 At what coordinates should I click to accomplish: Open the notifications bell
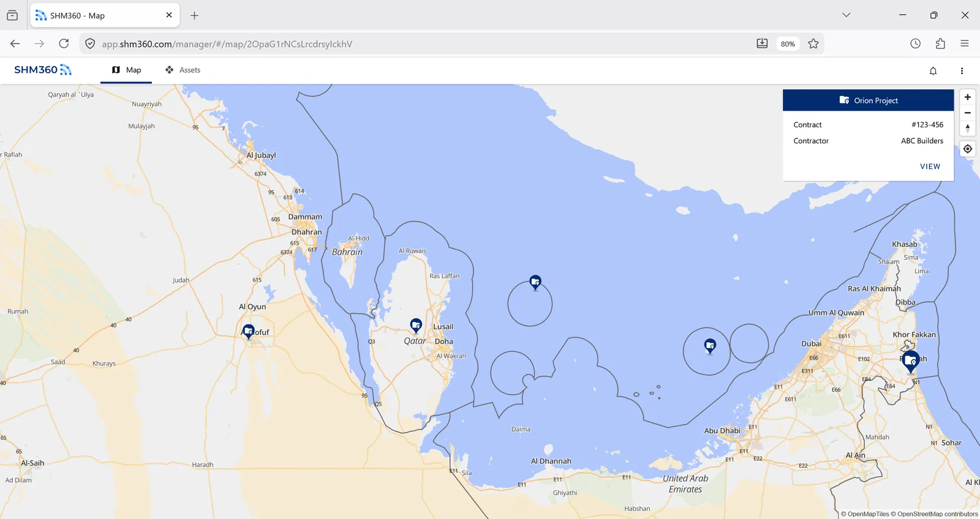(x=933, y=71)
